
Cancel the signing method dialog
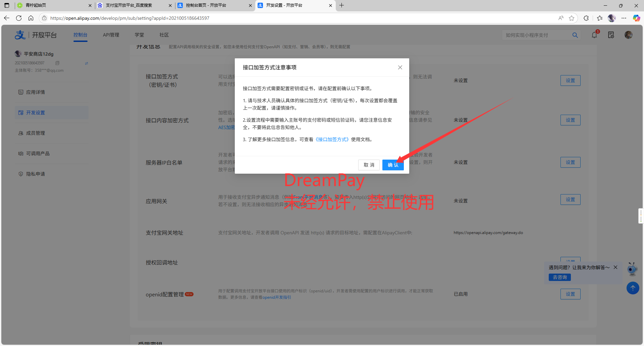(369, 165)
